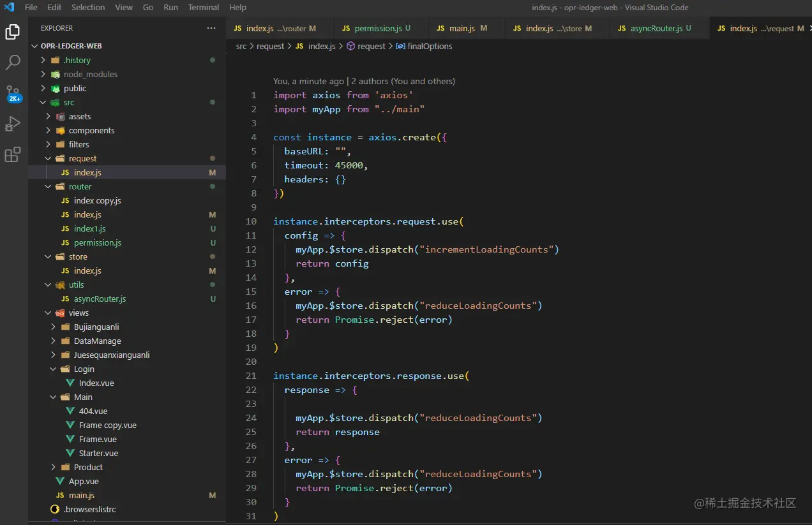Click index.js in the breadcrumb
812x525 pixels.
click(x=322, y=46)
